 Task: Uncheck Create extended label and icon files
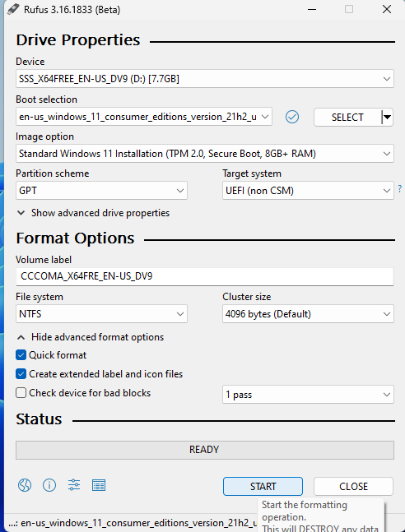coord(21,374)
